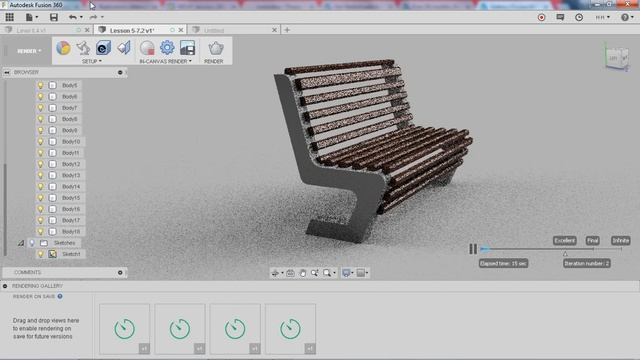Add a new design tab
640x360 pixels.
pyautogui.click(x=287, y=30)
